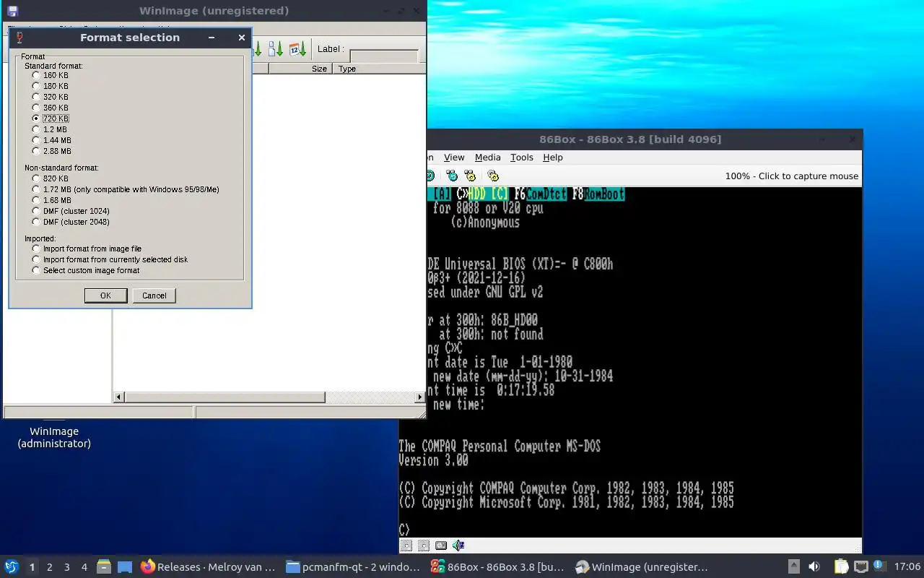Open the volume control in the system tray
Viewport: 924px width, 578px height.
pos(814,567)
